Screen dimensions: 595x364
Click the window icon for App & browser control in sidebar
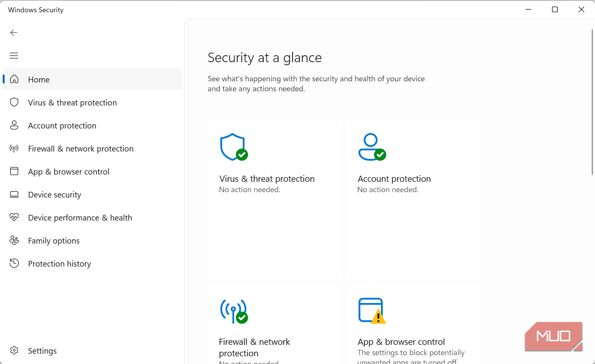coord(14,171)
